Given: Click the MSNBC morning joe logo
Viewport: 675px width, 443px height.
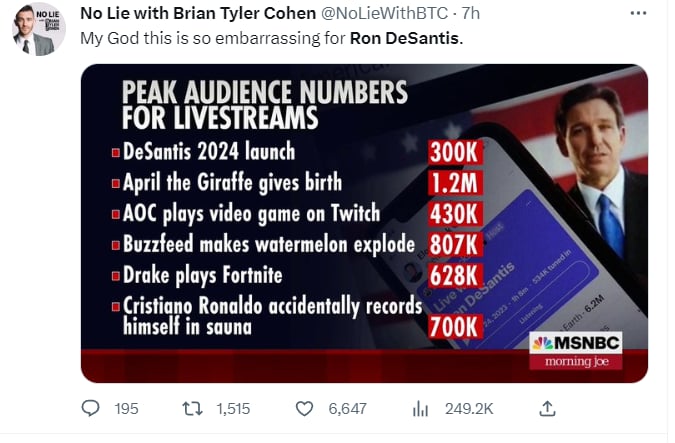Looking at the screenshot, I should (x=576, y=350).
